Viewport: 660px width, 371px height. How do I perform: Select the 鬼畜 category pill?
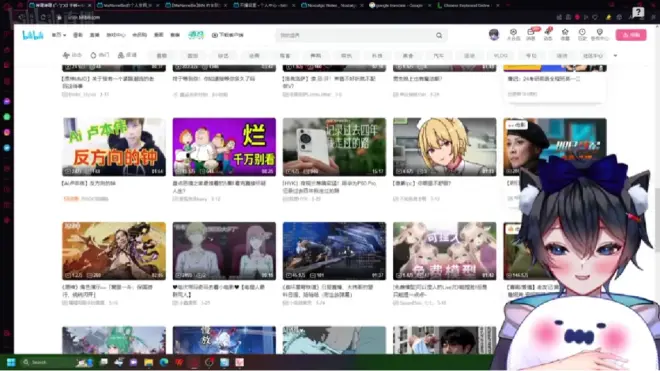click(285, 56)
